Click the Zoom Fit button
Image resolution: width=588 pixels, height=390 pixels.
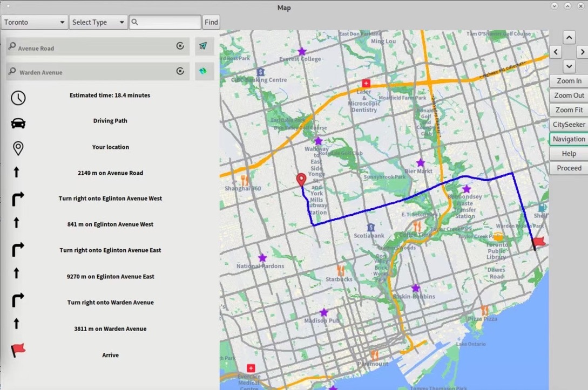pyautogui.click(x=569, y=110)
